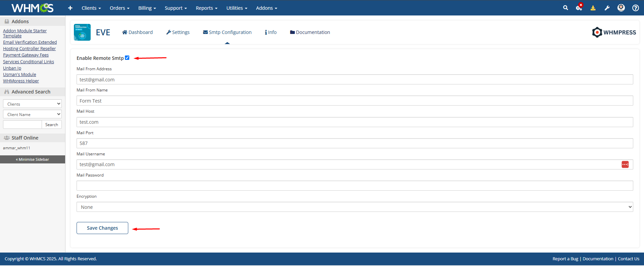Click the yellow download updates icon
Viewport: 644px width, 266px height.
593,8
